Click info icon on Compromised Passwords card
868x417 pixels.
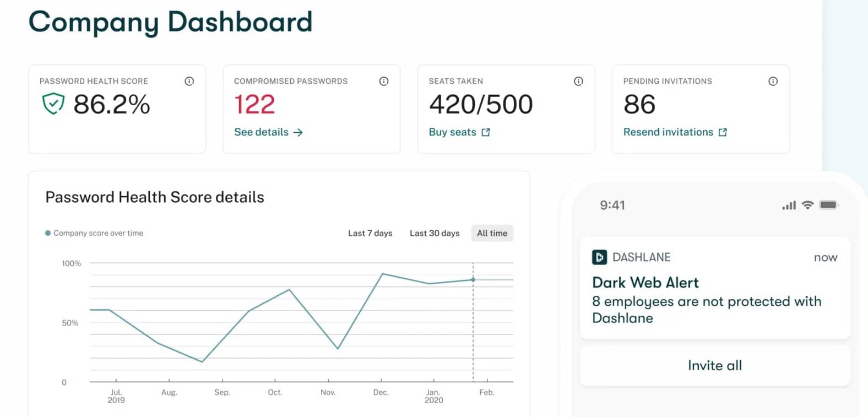pos(384,81)
